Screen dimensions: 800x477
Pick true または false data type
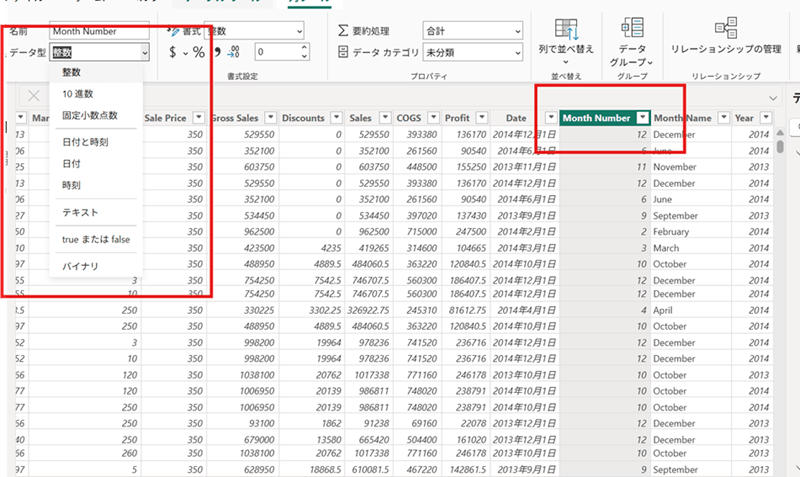coord(95,240)
